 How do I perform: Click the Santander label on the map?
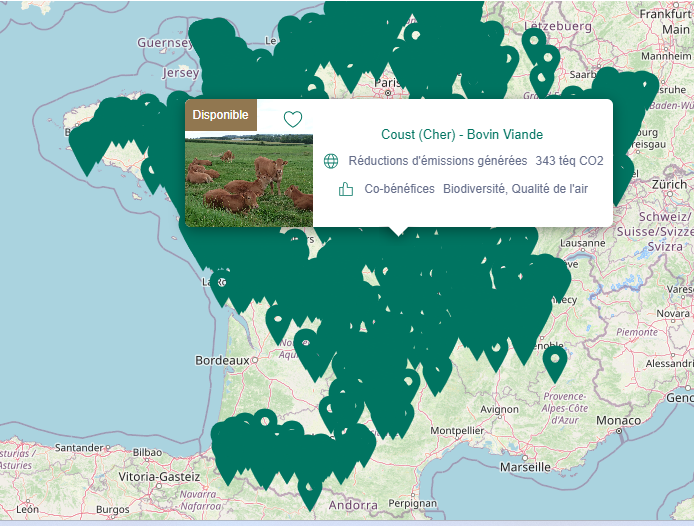point(79,448)
